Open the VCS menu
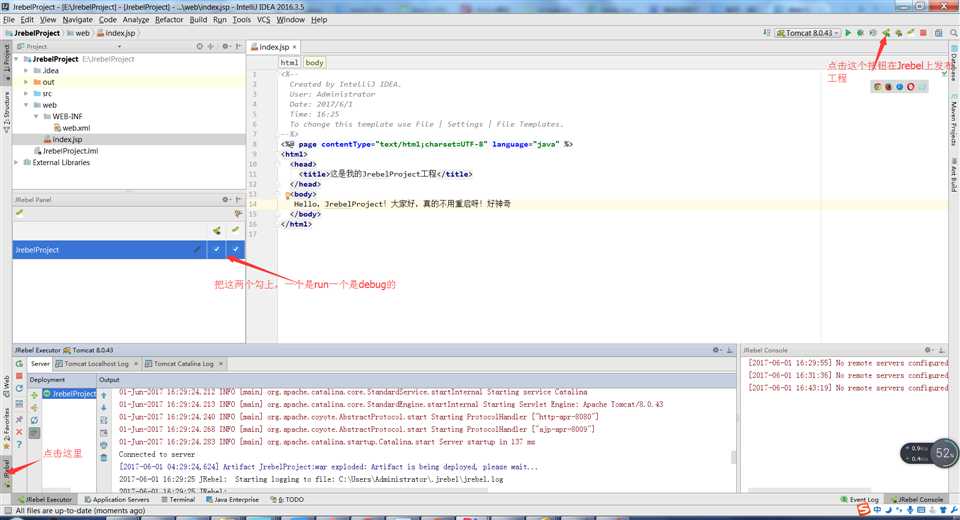960x520 pixels. [x=263, y=20]
